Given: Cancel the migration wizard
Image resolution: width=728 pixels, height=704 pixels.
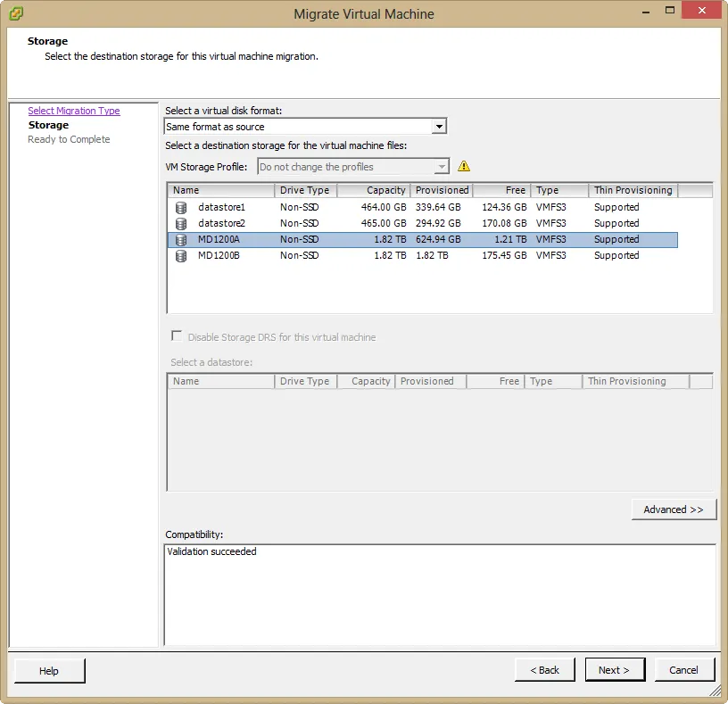Looking at the screenshot, I should pyautogui.click(x=683, y=670).
